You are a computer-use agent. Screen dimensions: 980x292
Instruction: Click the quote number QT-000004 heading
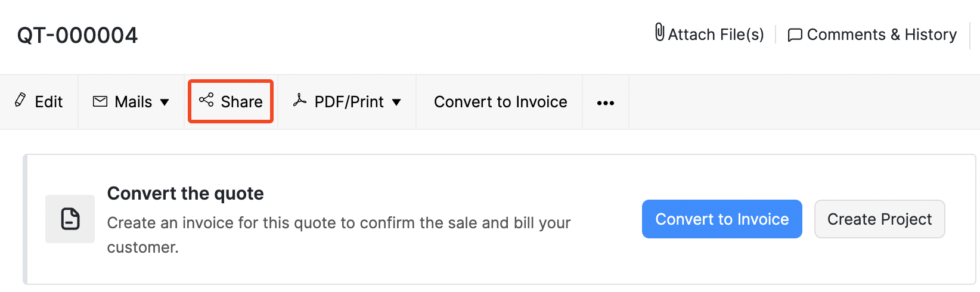point(77,35)
